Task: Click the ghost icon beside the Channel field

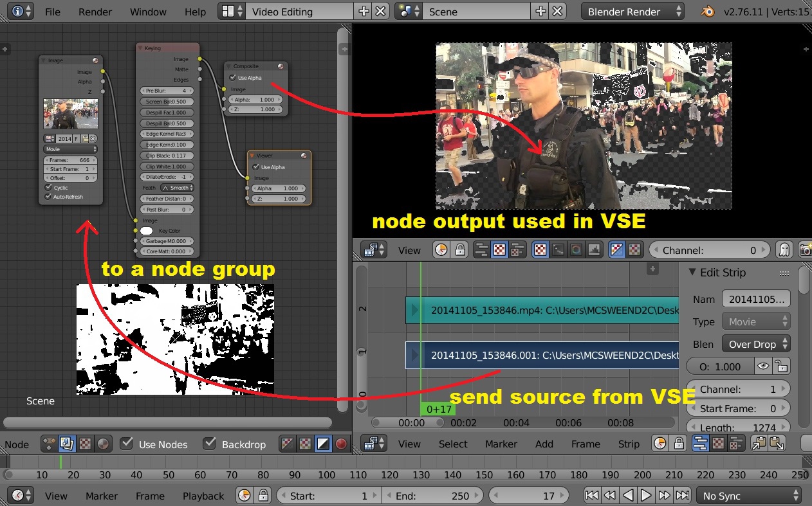Action: [784, 250]
